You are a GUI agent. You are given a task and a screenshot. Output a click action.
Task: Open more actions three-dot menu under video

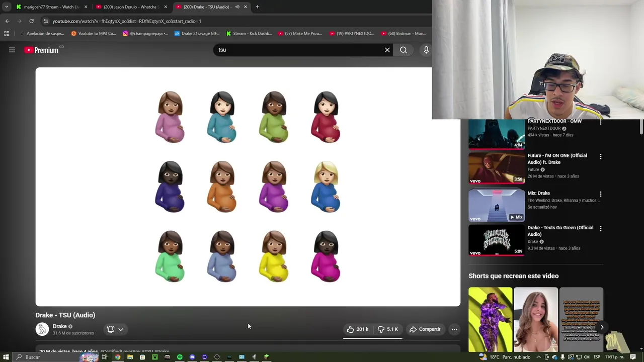pyautogui.click(x=454, y=329)
